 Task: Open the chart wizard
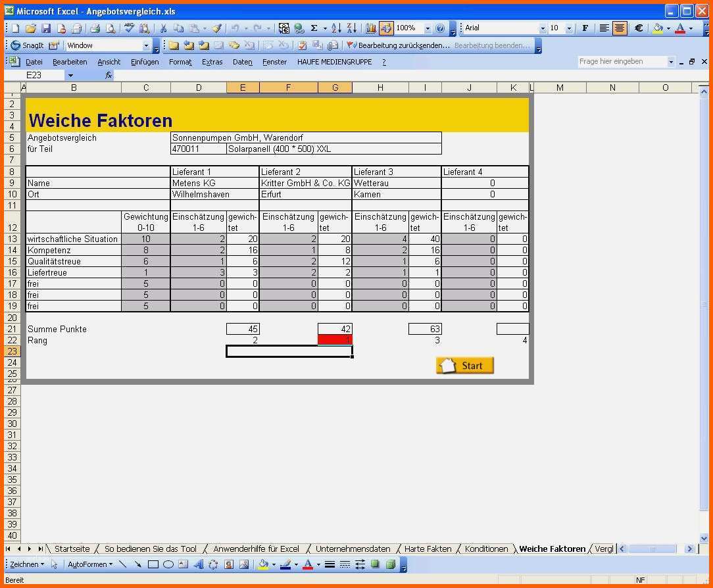pyautogui.click(x=370, y=28)
